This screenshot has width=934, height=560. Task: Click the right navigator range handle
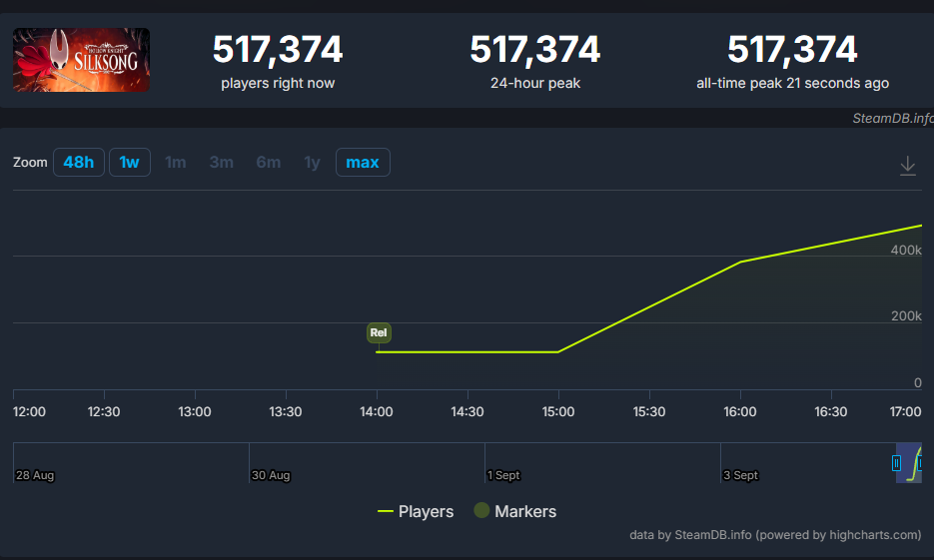click(920, 463)
